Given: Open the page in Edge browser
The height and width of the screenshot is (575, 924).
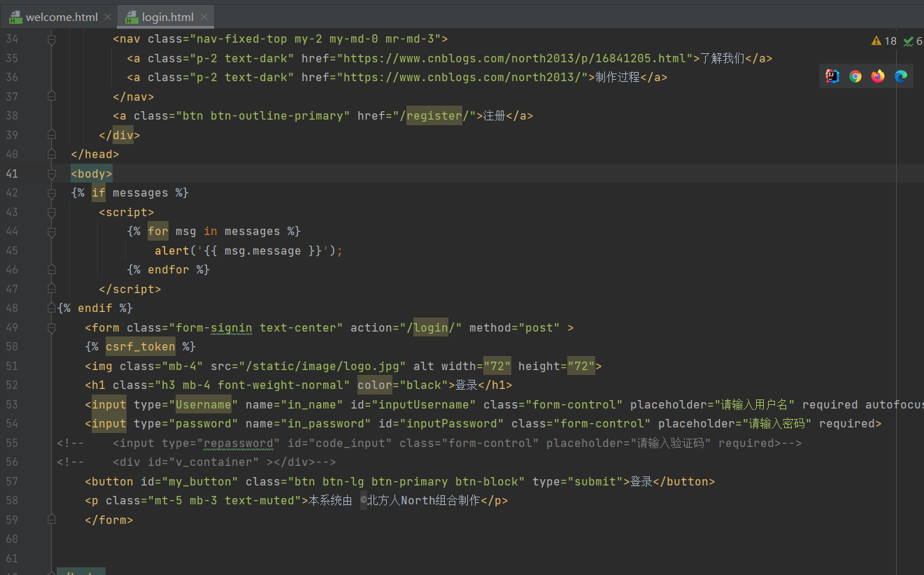Looking at the screenshot, I should click(x=901, y=76).
